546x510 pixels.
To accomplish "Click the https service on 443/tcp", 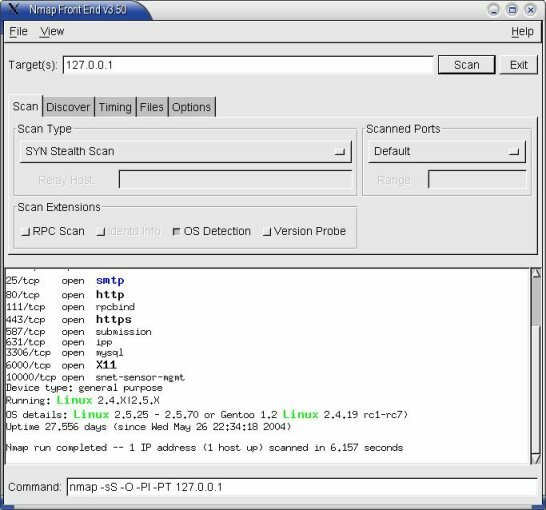I will [114, 320].
